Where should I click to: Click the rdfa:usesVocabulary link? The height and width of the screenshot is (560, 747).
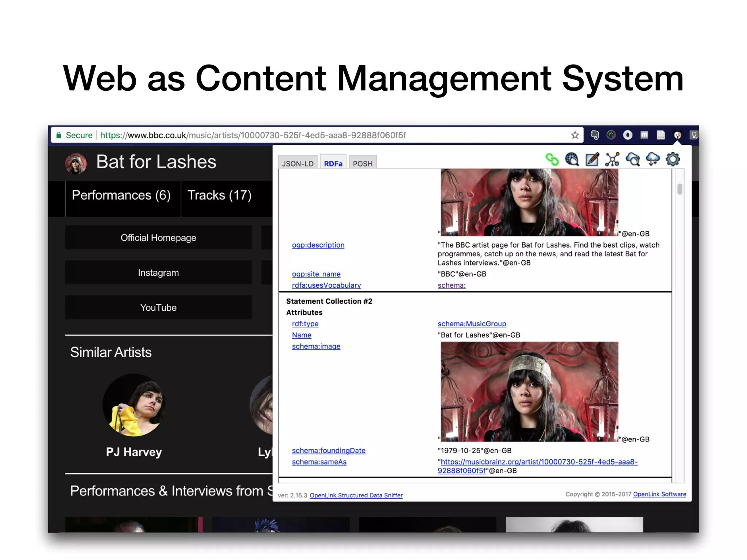coord(326,285)
